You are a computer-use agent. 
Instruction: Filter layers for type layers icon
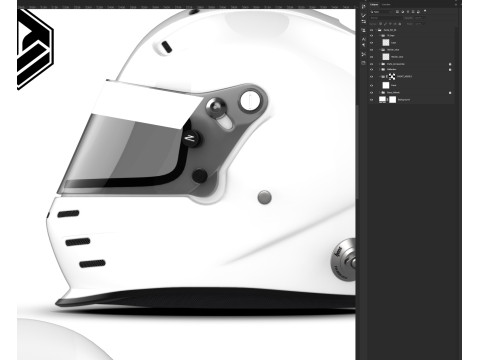point(408,12)
